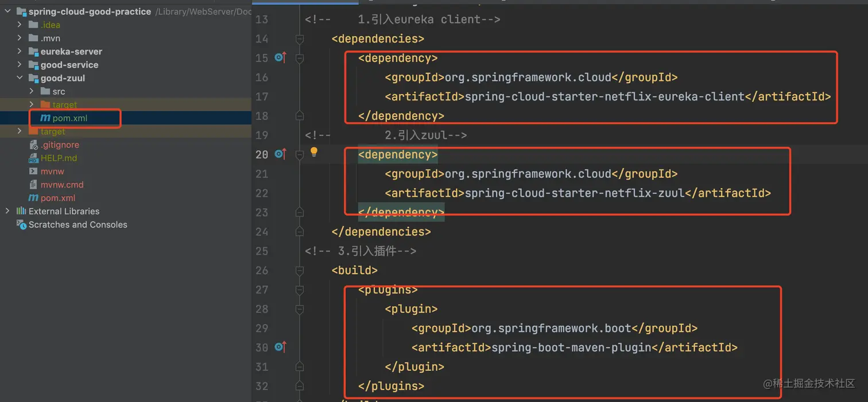
Task: Click the .gitignore file icon
Action: click(33, 145)
